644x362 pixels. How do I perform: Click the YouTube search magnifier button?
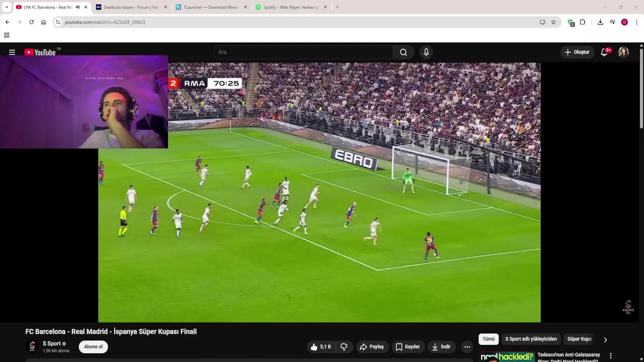[x=404, y=52]
